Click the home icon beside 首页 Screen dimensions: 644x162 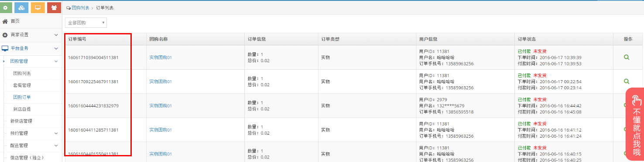[x=5, y=21]
